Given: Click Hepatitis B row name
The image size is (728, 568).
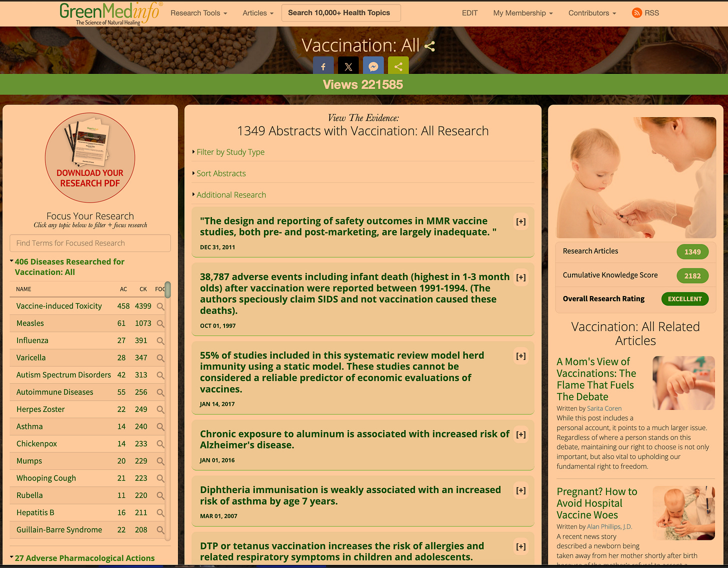Looking at the screenshot, I should (x=35, y=512).
